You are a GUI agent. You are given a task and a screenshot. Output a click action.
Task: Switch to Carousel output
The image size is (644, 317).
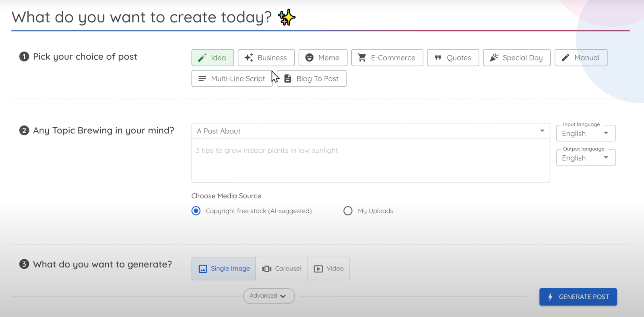(282, 269)
